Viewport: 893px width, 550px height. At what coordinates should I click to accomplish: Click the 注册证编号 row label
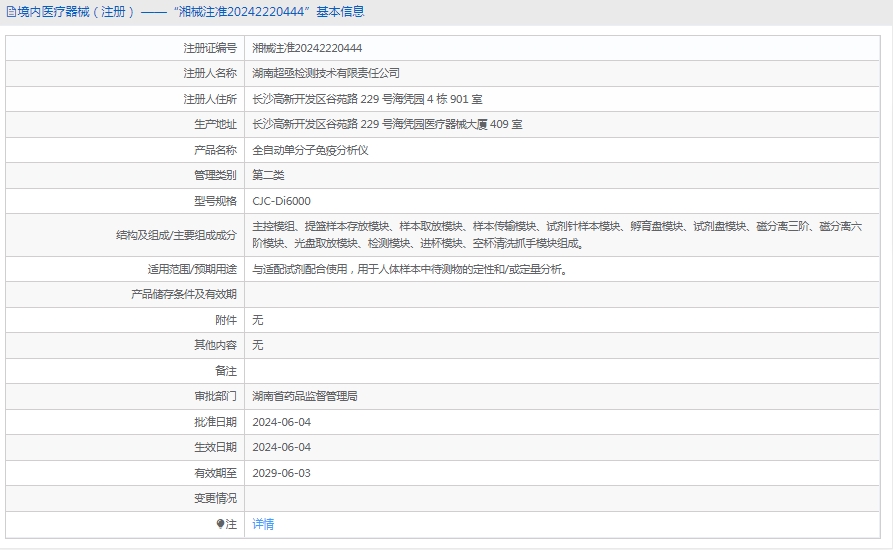[210, 48]
